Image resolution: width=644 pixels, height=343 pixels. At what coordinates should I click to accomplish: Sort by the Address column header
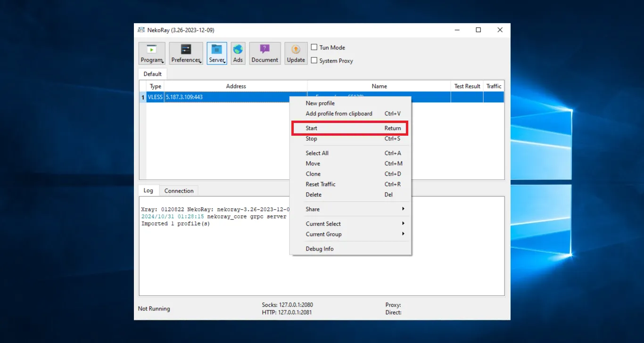[x=236, y=86]
